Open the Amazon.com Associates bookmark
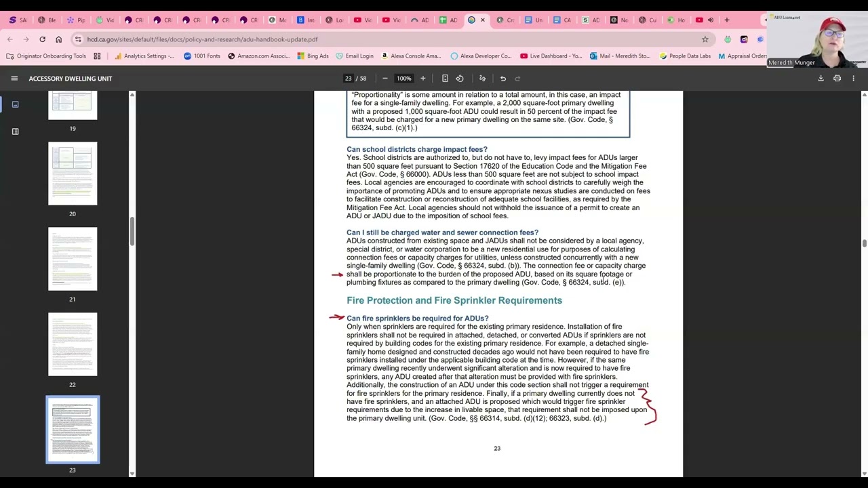 tap(258, 56)
